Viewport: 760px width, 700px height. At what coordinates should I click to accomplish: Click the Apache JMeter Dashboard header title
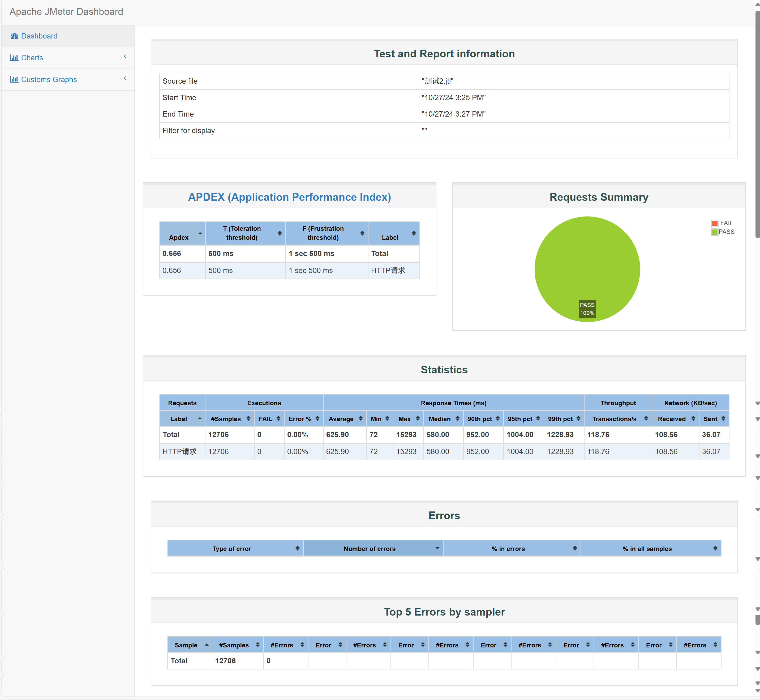(x=66, y=12)
